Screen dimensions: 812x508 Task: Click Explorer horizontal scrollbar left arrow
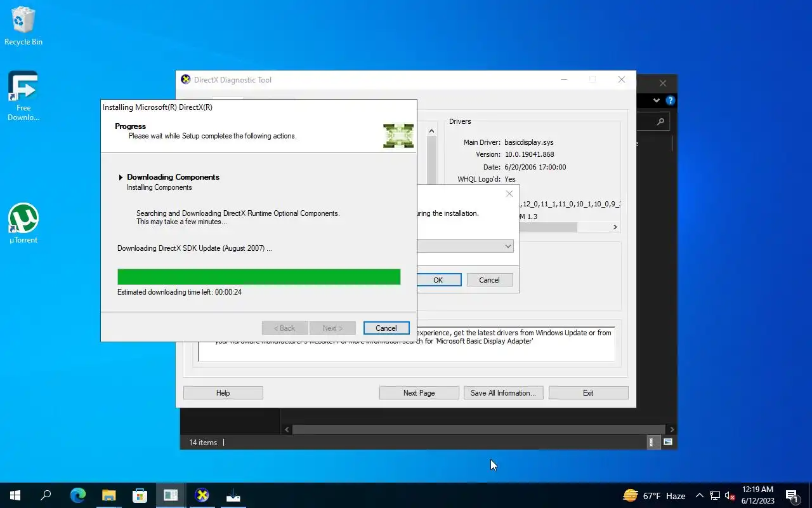(287, 430)
